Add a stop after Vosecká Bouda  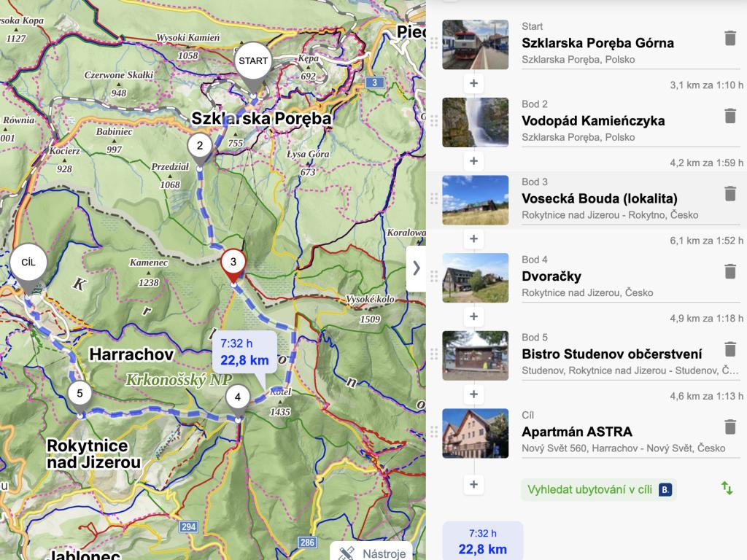[x=473, y=238]
